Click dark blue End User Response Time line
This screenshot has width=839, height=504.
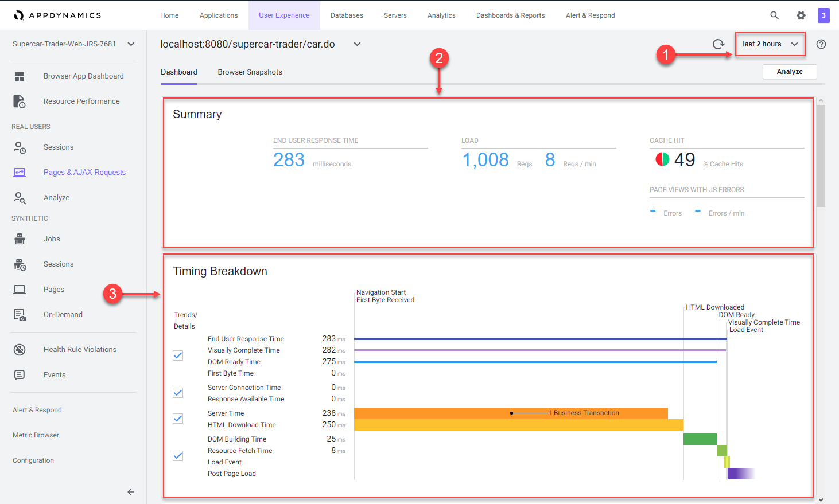[x=541, y=339]
